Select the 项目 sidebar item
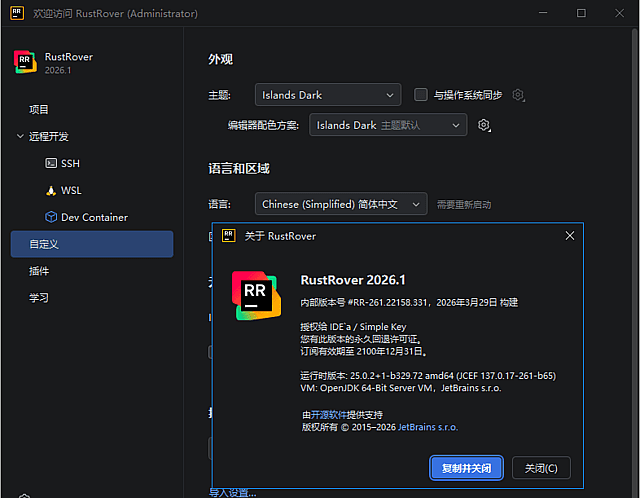Viewport: 640px width, 498px height. coord(39,109)
